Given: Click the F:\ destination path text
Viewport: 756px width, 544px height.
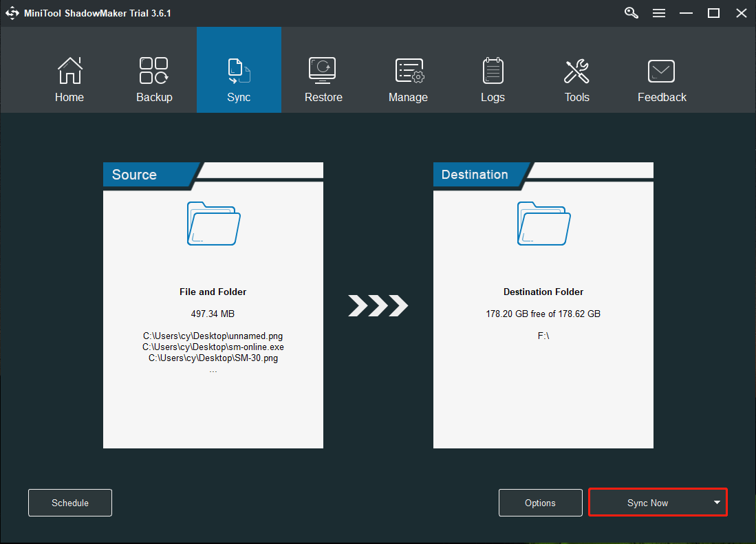Looking at the screenshot, I should [543, 336].
